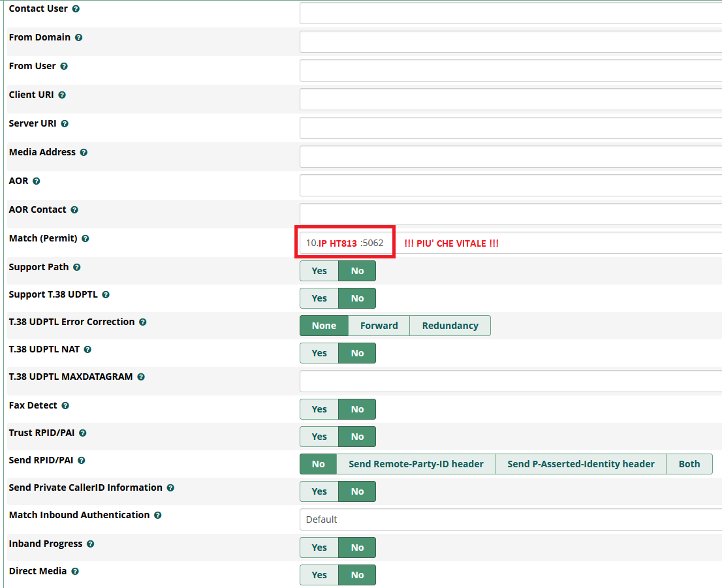Open help icon next to Server URI

pyautogui.click(x=65, y=124)
